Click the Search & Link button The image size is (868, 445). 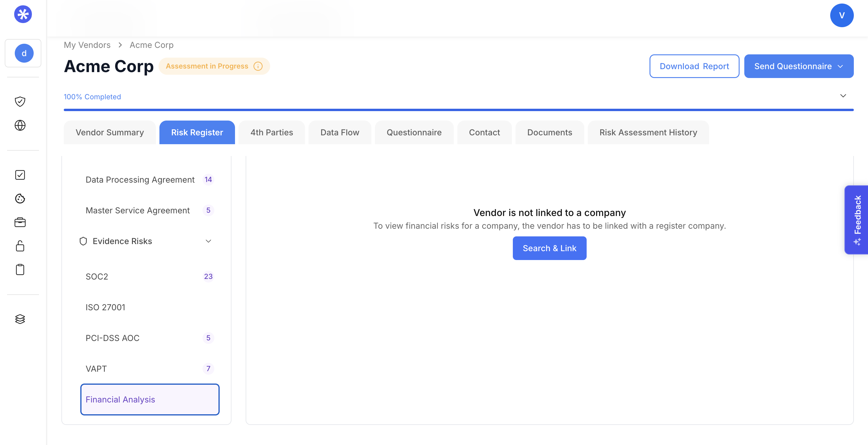click(x=549, y=249)
